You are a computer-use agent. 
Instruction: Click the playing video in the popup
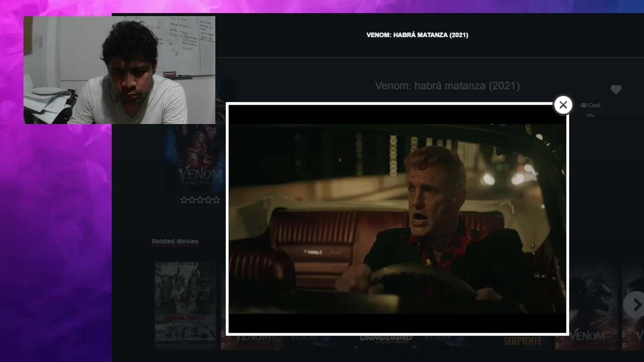[x=397, y=219]
